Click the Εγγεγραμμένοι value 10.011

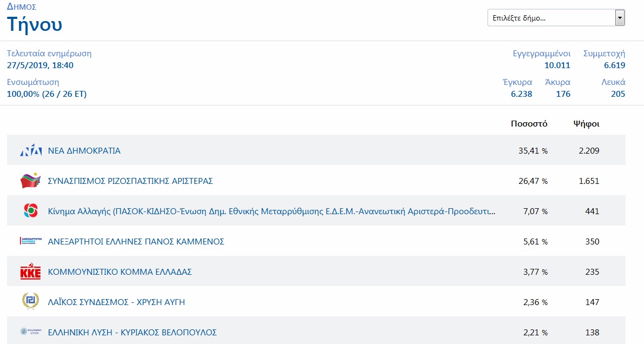[x=557, y=65]
